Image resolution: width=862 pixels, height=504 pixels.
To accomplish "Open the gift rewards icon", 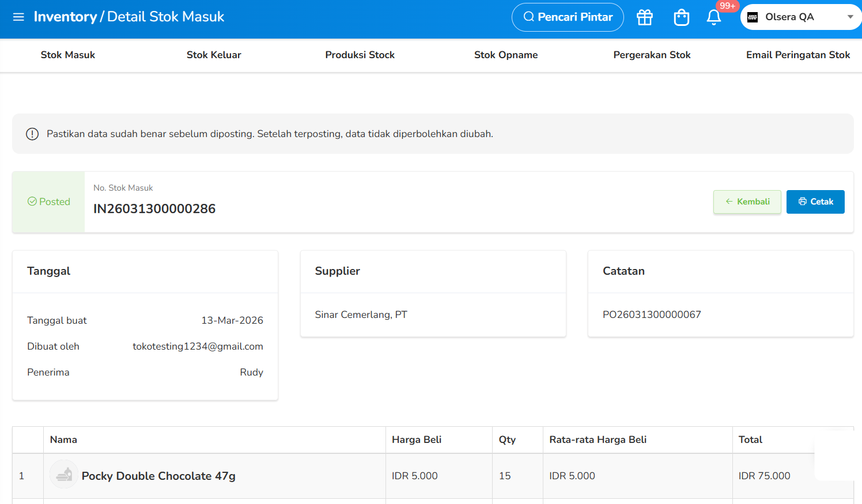I will click(645, 17).
